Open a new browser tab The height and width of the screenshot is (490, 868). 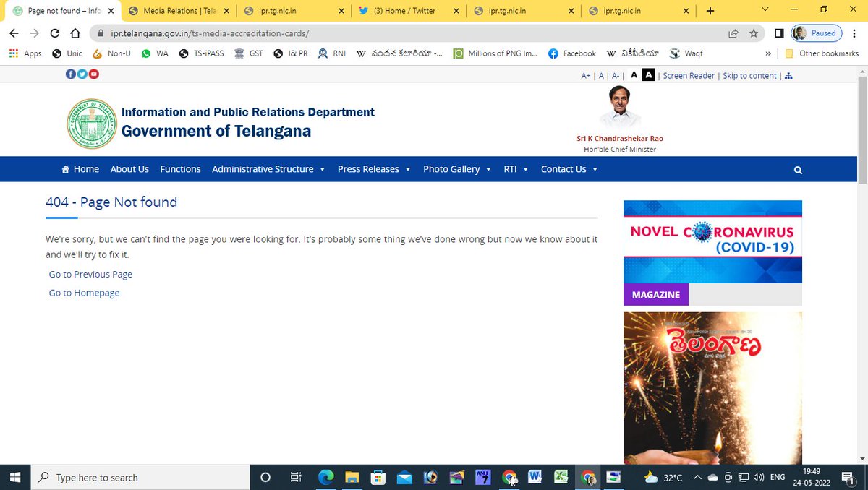tap(710, 11)
